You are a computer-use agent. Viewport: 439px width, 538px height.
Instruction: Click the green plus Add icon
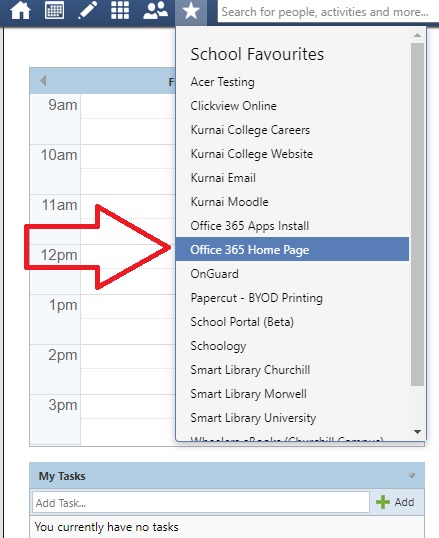(383, 502)
